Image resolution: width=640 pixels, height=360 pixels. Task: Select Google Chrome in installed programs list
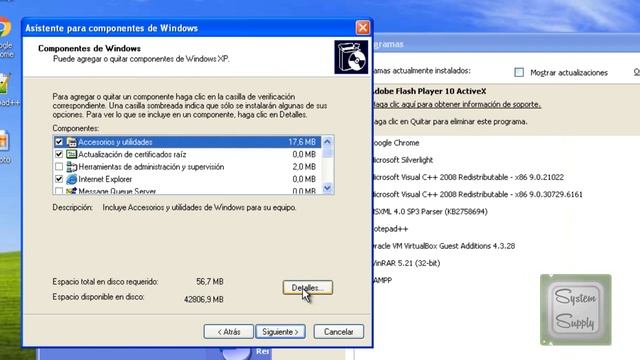[x=396, y=143]
